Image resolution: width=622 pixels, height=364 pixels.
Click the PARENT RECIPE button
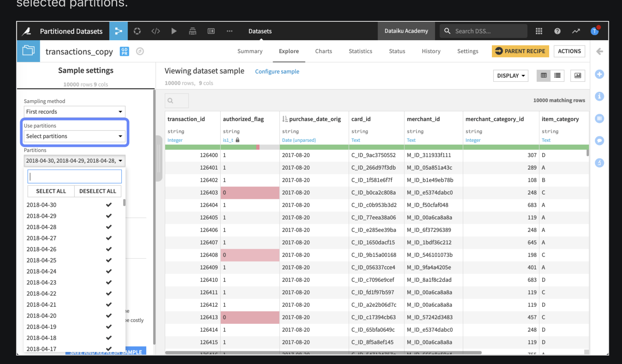pyautogui.click(x=520, y=51)
